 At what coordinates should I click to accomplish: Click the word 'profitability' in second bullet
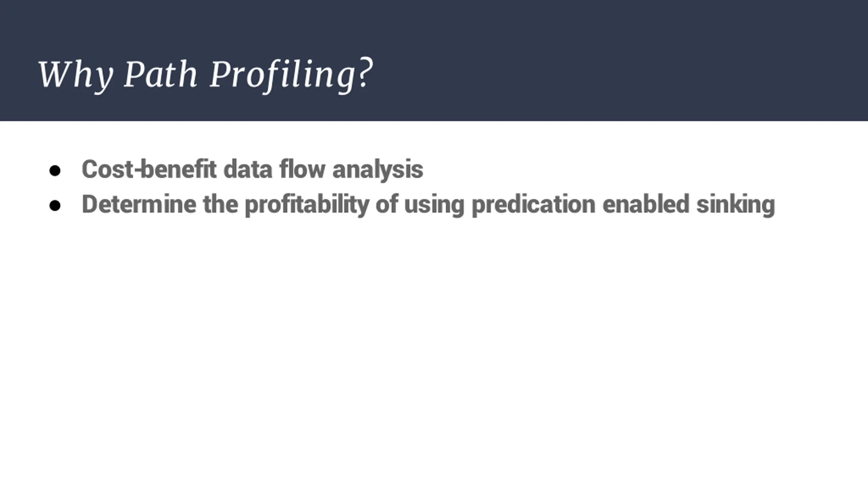(307, 205)
